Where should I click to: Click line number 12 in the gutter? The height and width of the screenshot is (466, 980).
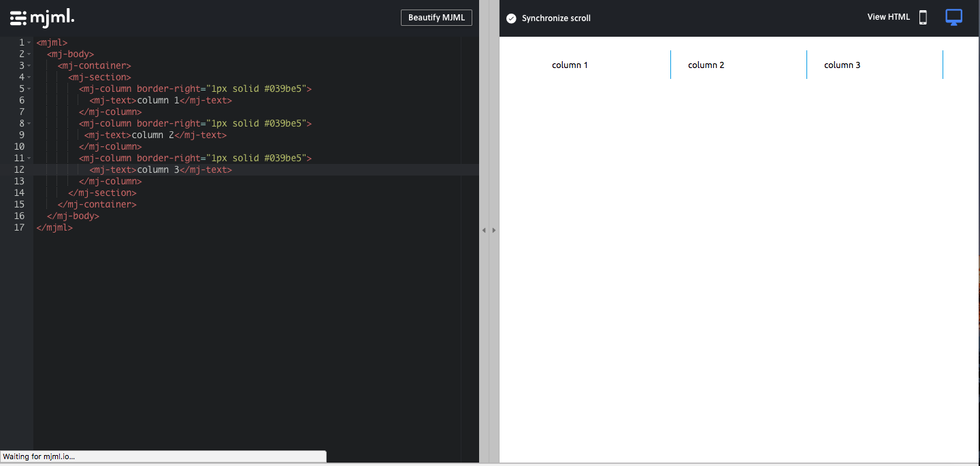[19, 169]
